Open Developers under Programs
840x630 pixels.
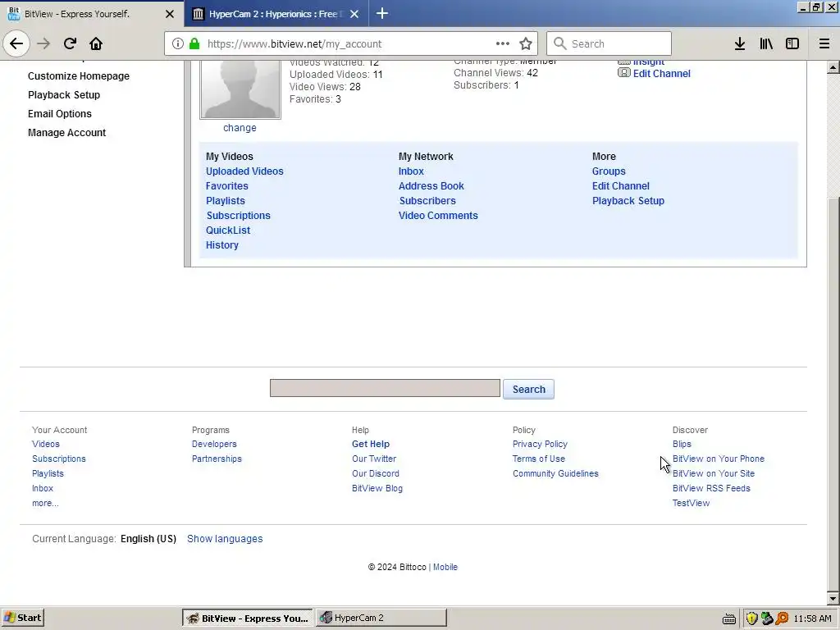(214, 444)
